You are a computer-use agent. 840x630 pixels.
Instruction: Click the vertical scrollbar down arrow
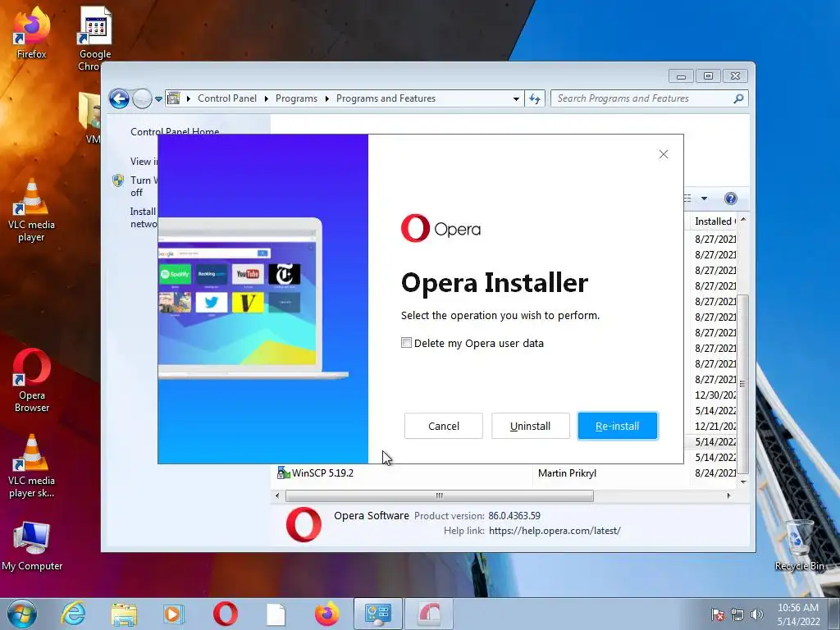point(743,482)
